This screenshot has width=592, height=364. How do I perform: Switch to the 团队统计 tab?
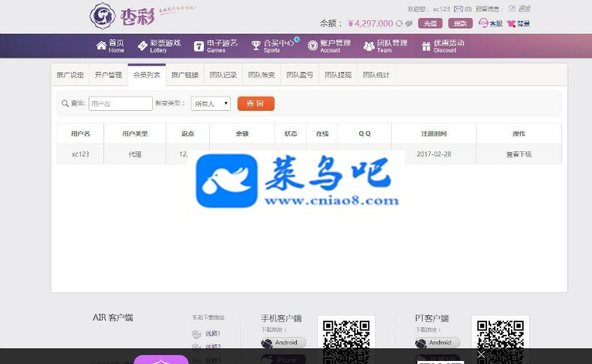[376, 75]
